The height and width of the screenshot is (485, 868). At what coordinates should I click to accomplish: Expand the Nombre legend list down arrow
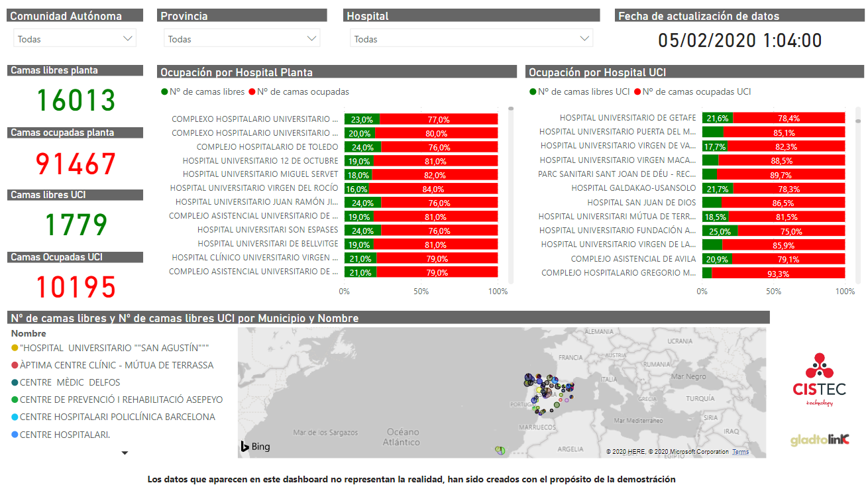[125, 453]
